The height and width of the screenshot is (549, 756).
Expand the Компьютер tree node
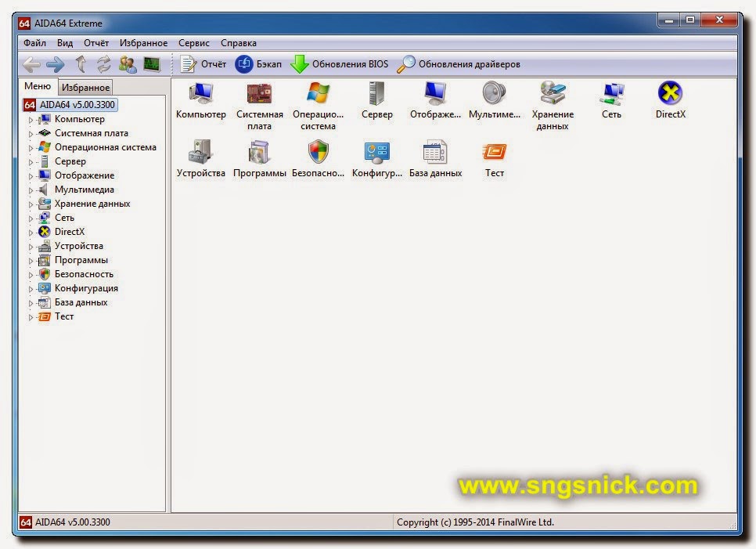[x=31, y=120]
